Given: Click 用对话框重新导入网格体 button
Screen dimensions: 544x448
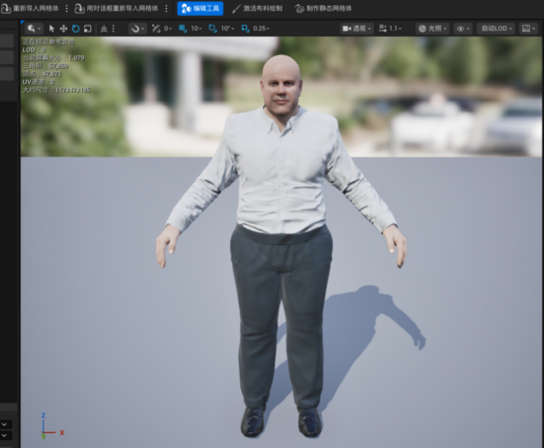Looking at the screenshot, I should 117,8.
